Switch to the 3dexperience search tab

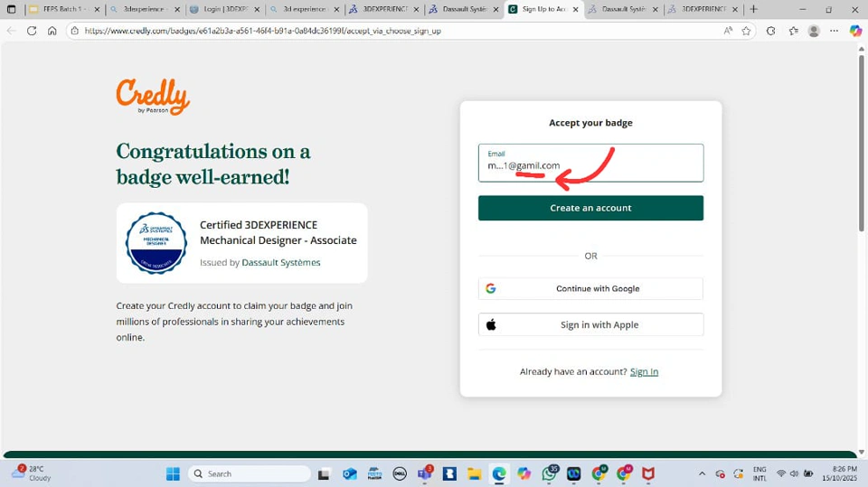[x=145, y=9]
